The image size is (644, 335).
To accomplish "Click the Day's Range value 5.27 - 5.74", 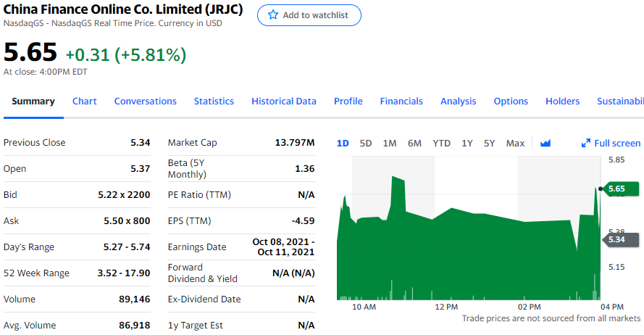I will coord(127,247).
